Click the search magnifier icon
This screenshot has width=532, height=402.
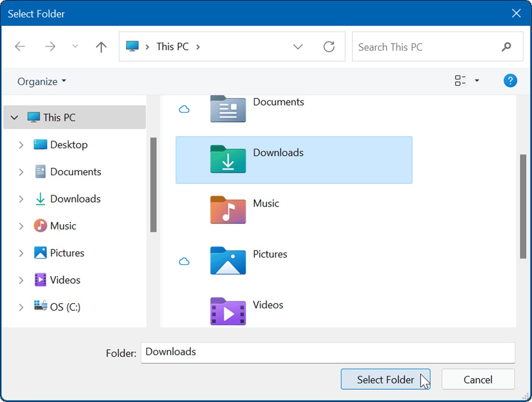506,47
